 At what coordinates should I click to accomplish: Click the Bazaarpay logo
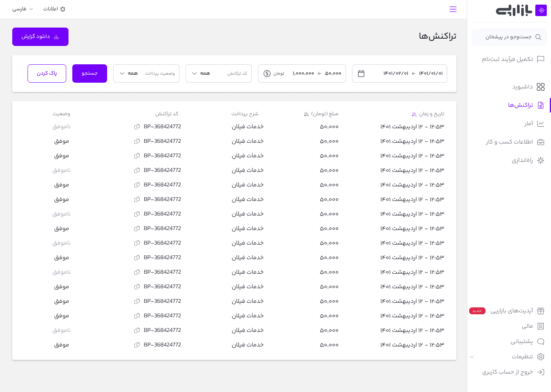coord(521,10)
